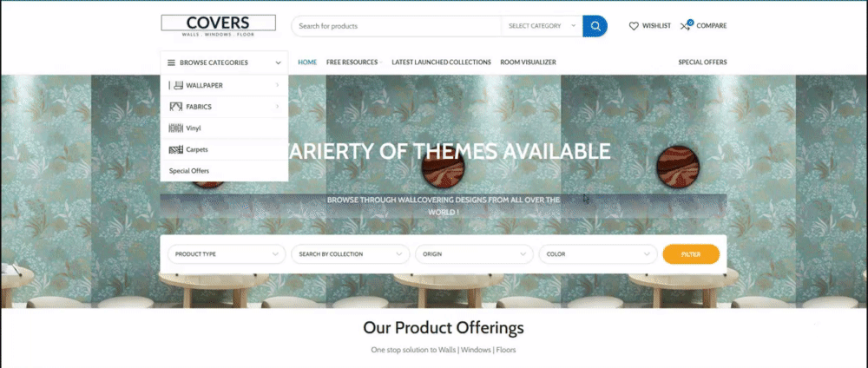Click the COVERS logo

(x=218, y=25)
